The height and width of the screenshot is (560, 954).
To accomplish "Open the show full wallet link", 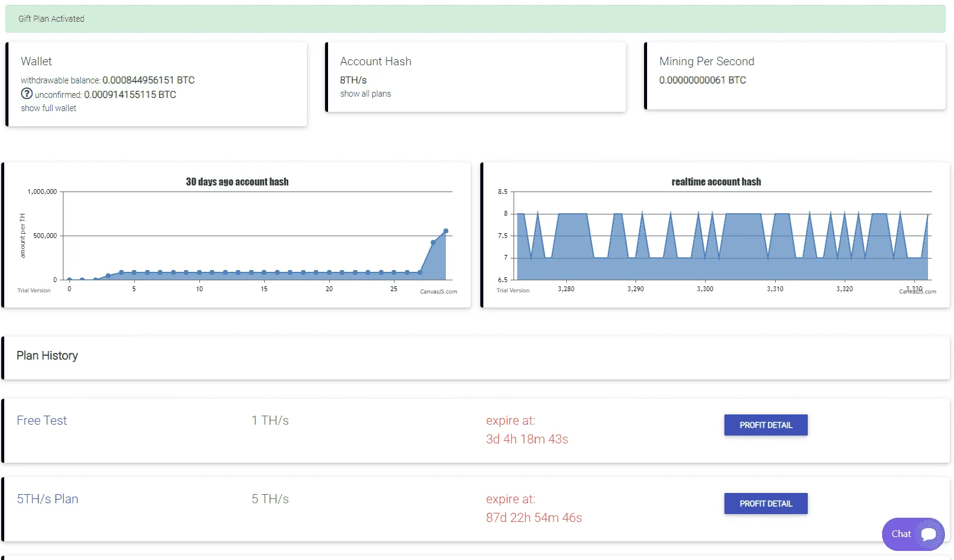I will 48,108.
